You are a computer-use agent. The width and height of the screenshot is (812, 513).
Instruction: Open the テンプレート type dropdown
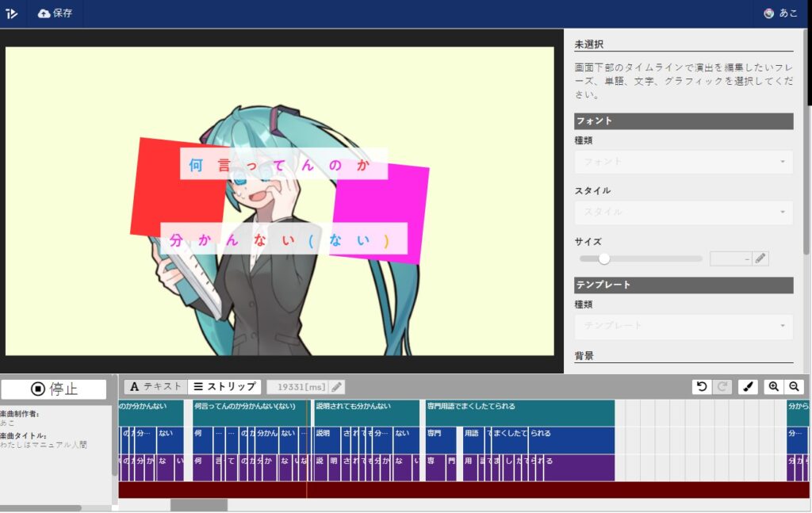pos(683,325)
